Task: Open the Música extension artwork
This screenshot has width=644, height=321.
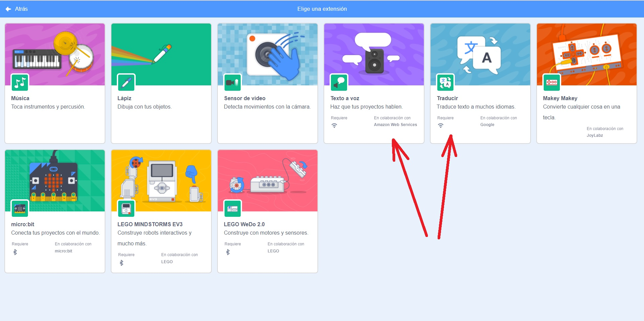Action: [x=55, y=50]
